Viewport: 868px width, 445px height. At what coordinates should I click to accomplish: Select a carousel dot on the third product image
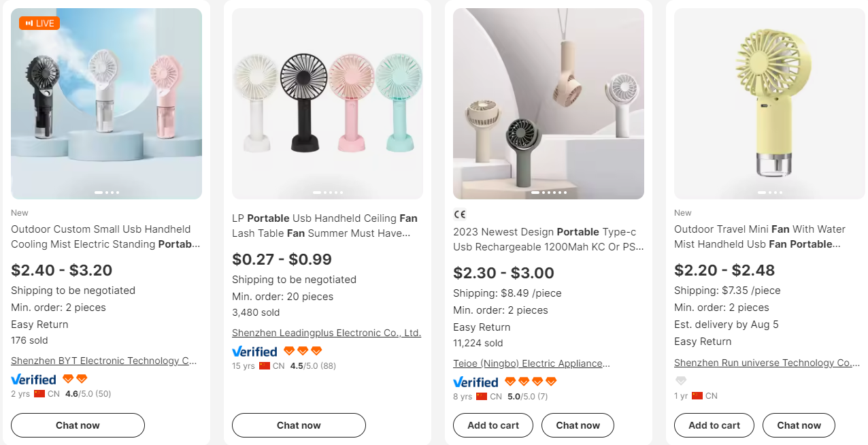pos(548,193)
